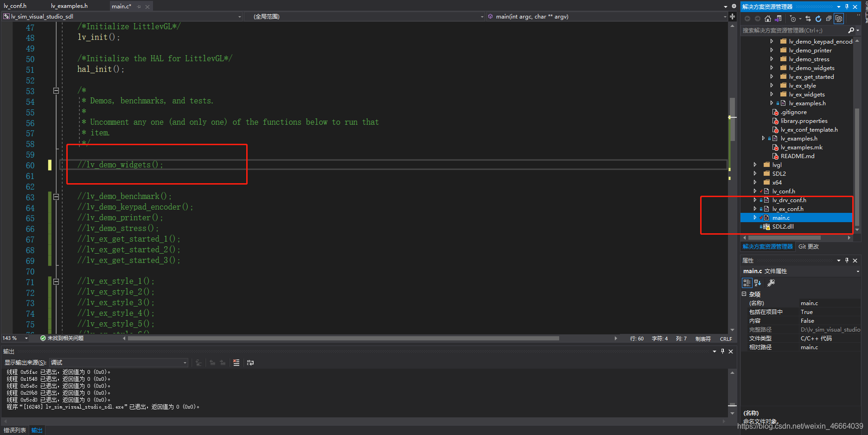Expand the SDL2 folder node
Image resolution: width=868 pixels, height=435 pixels.
pyautogui.click(x=755, y=173)
